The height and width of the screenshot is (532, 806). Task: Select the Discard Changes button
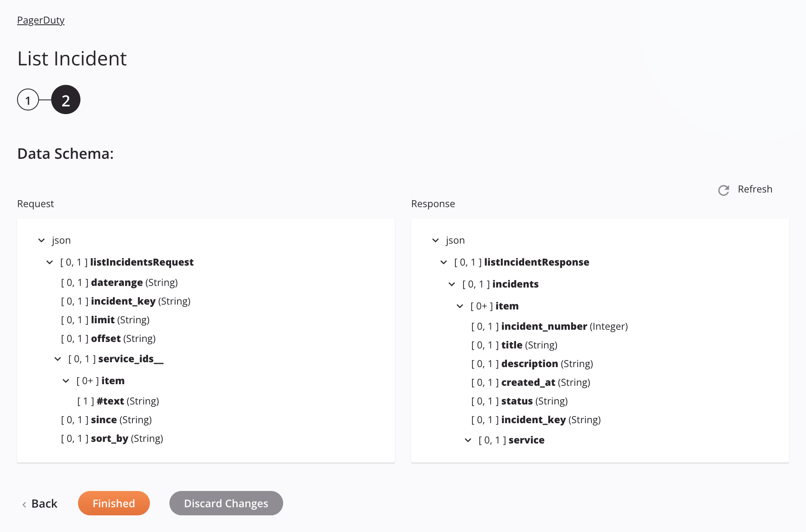click(226, 503)
